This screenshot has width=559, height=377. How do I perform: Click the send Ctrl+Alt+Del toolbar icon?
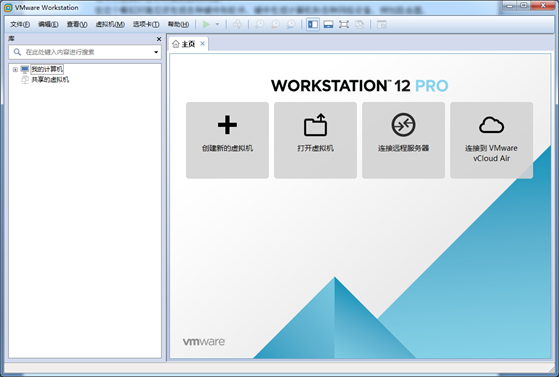coord(237,24)
